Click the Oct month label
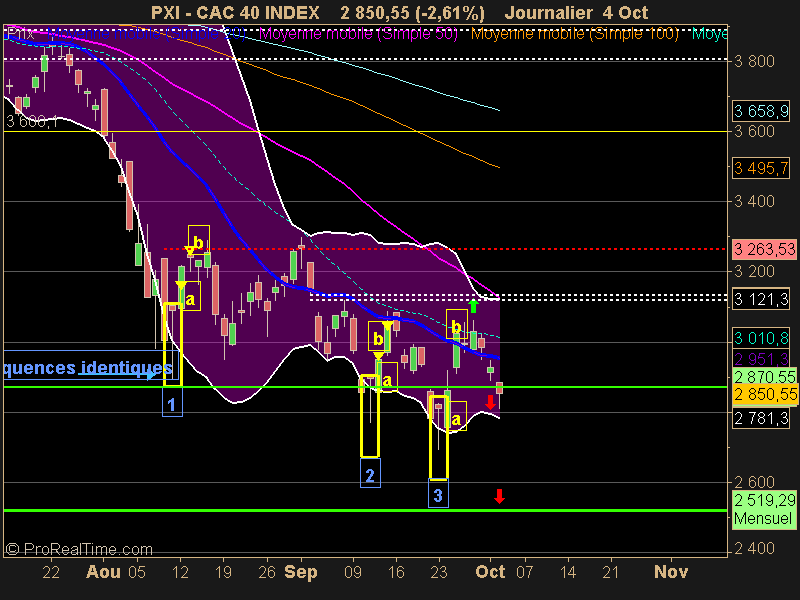Screen dimensions: 800x600 point(490,571)
